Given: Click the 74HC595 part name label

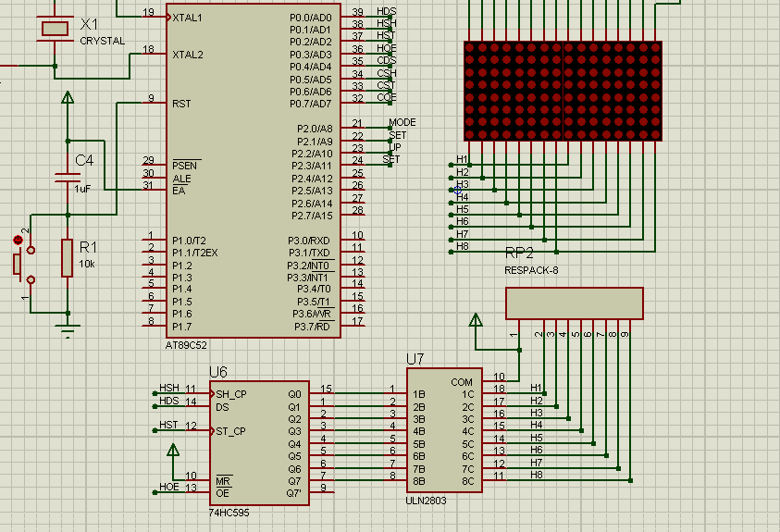Looking at the screenshot, I should point(229,513).
